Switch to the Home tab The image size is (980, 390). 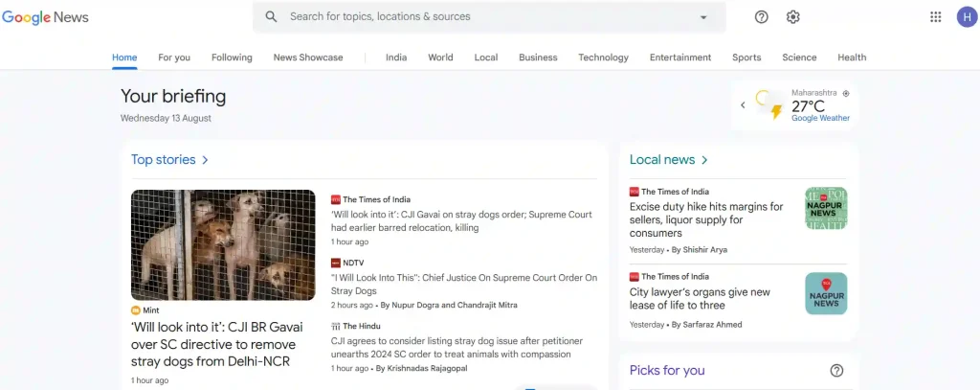(124, 57)
